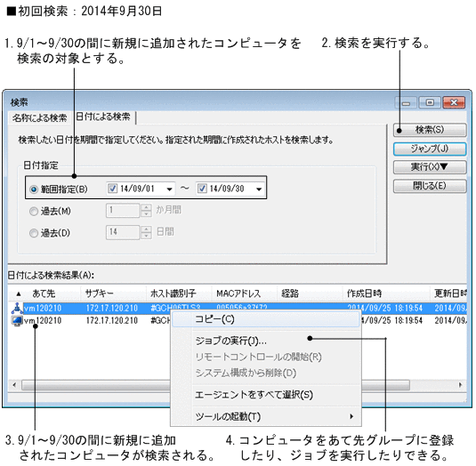Sort by the 更新日時 column header

point(449,293)
